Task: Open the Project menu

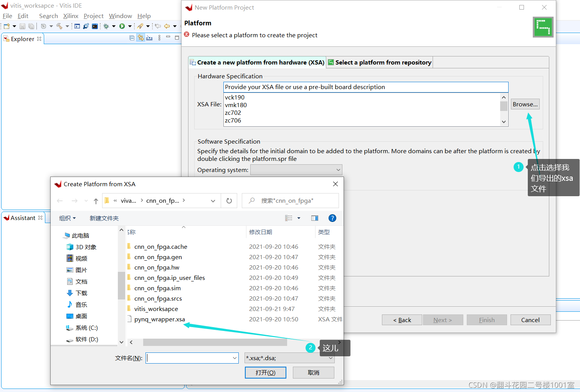Action: pos(94,16)
